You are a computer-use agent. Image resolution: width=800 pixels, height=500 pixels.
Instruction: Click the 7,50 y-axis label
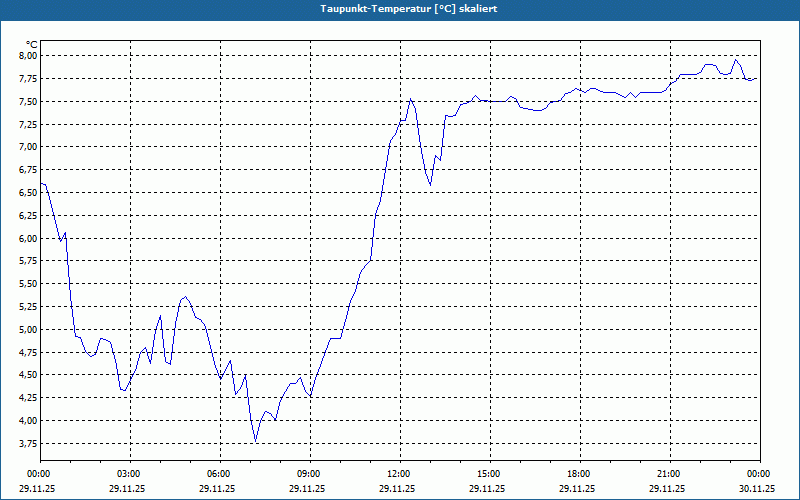pos(29,102)
